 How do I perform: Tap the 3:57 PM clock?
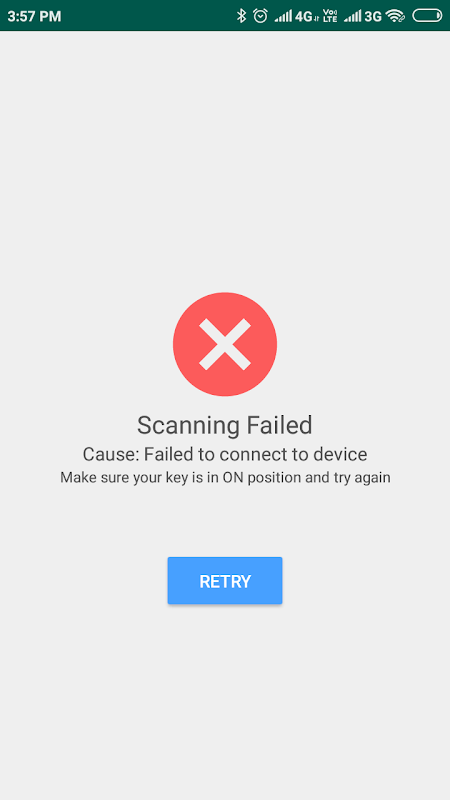(34, 16)
